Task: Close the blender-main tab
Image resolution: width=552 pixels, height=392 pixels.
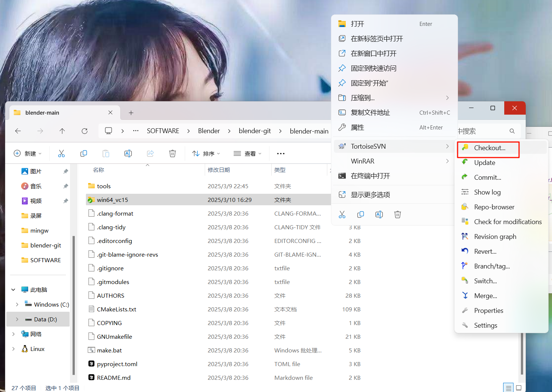Action: coord(110,112)
